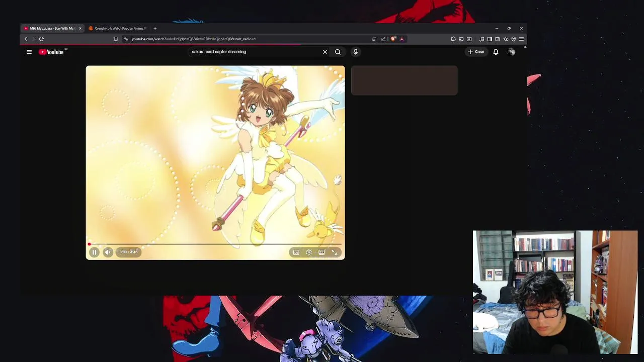Screen dimensions: 644x362
Task: Open site settings icon beside URL
Action: (x=126, y=39)
